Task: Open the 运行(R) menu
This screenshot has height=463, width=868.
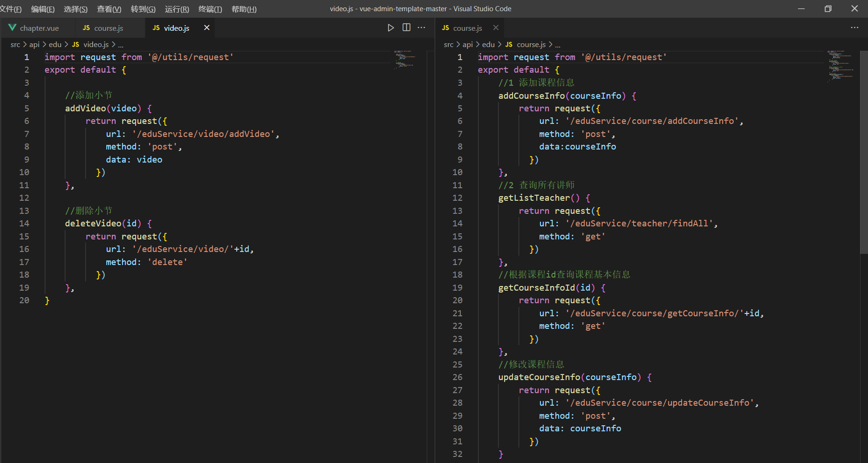Action: 177,9
